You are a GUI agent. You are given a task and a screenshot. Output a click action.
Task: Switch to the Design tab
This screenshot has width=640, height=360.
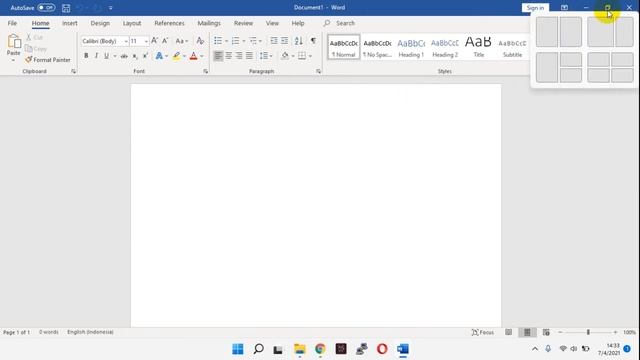(100, 23)
